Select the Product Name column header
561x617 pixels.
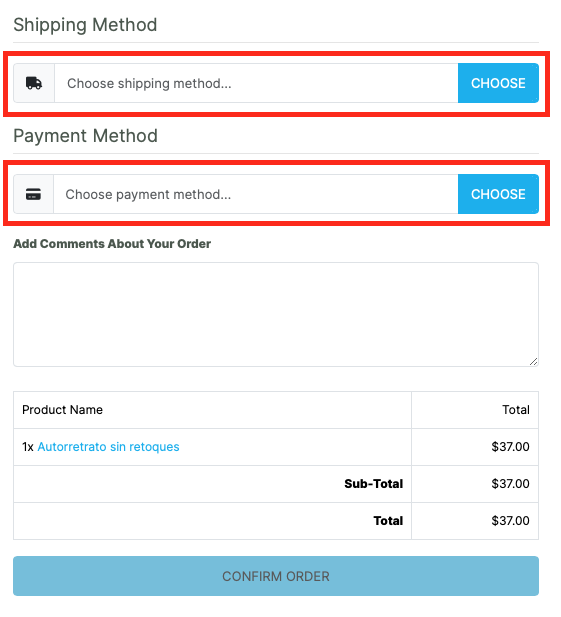pos(62,410)
